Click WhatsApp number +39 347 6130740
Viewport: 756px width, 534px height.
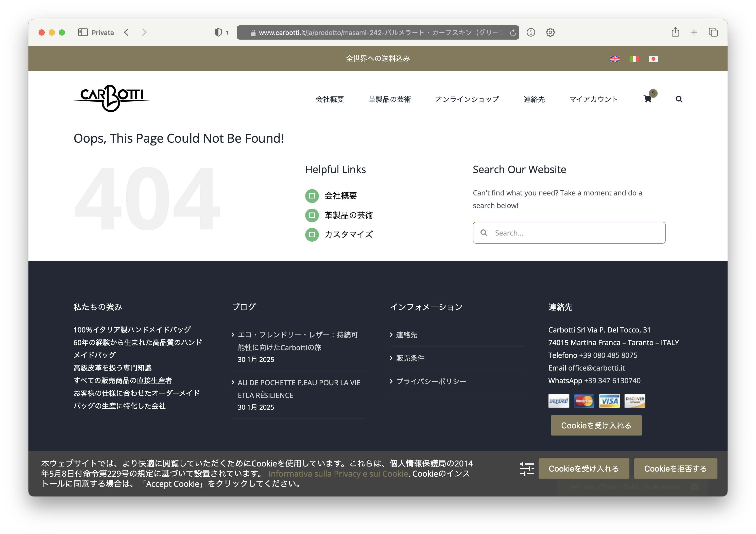click(x=612, y=380)
